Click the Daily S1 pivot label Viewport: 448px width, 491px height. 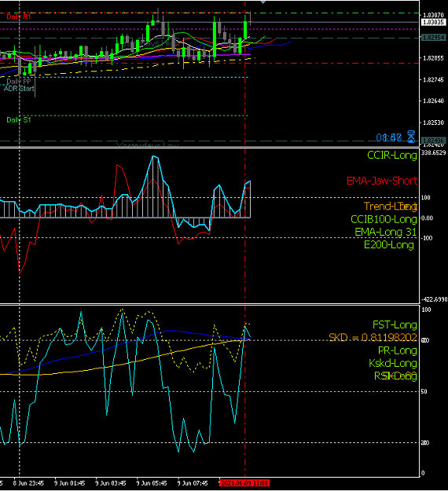click(19, 120)
